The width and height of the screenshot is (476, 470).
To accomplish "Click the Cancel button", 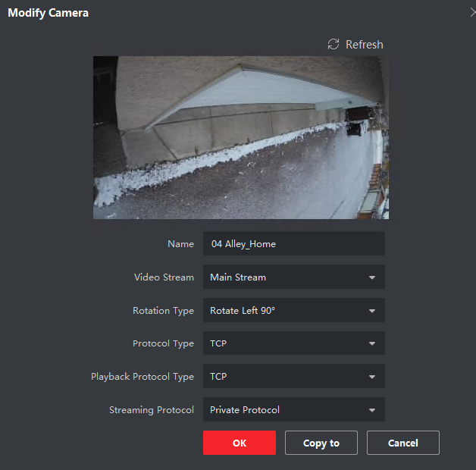I will (x=402, y=443).
